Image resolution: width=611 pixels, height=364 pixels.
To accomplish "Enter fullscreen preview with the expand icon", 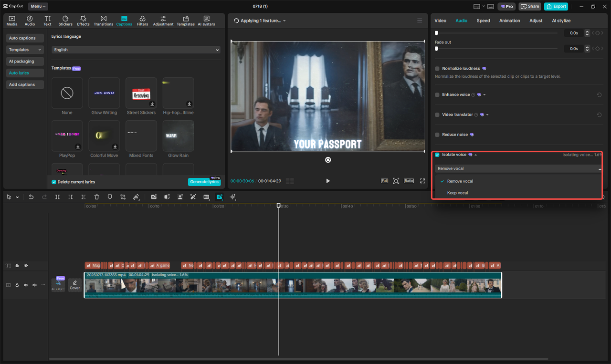I will coord(422,181).
